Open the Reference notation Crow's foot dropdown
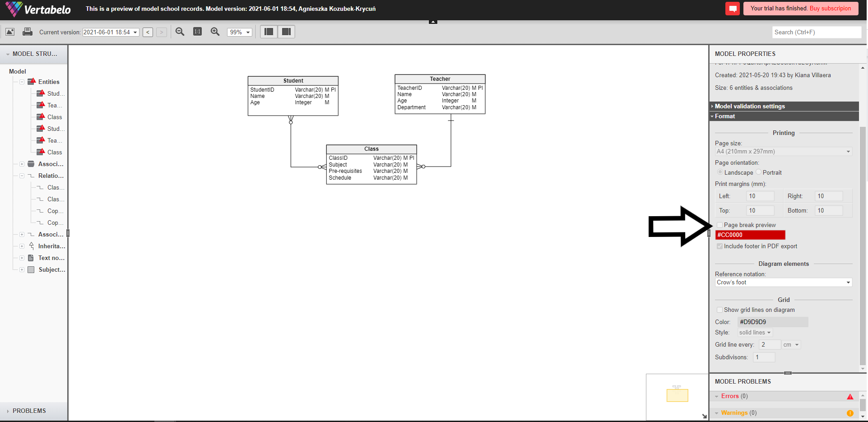Image resolution: width=868 pixels, height=422 pixels. pyautogui.click(x=784, y=283)
